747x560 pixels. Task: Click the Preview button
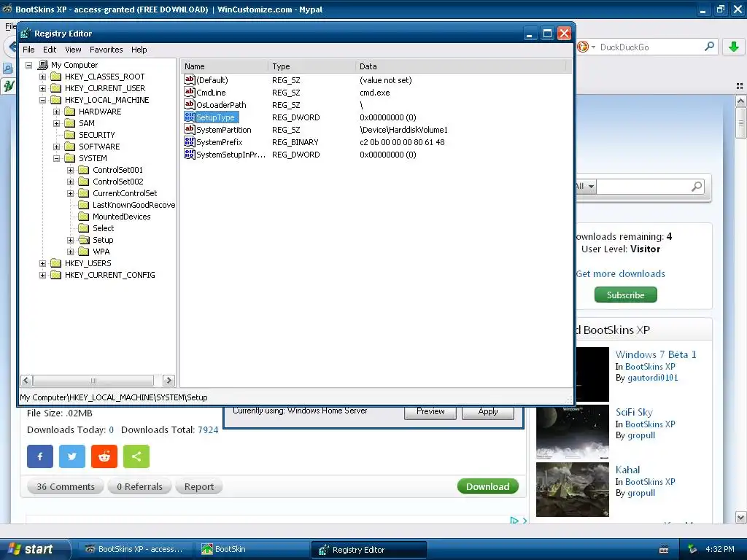click(430, 412)
